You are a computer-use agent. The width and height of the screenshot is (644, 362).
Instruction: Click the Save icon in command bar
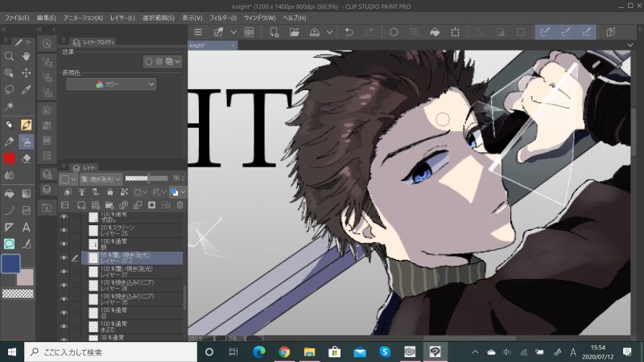pos(315,32)
